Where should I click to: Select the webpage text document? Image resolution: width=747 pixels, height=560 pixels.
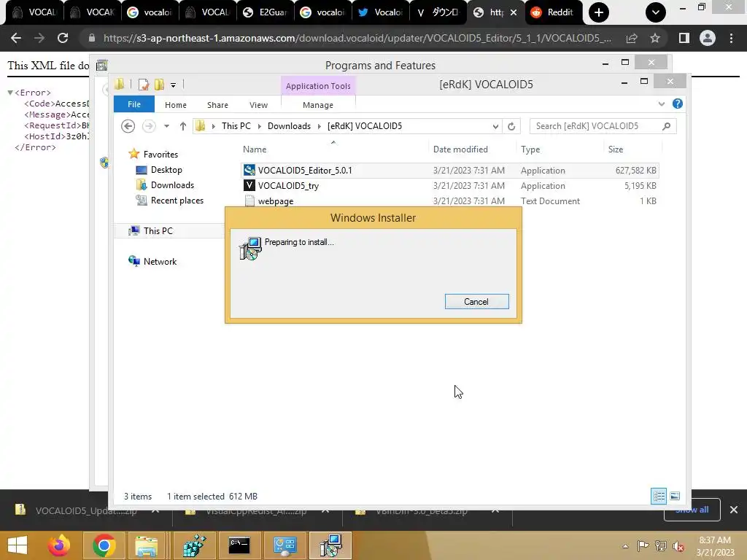point(449,201)
